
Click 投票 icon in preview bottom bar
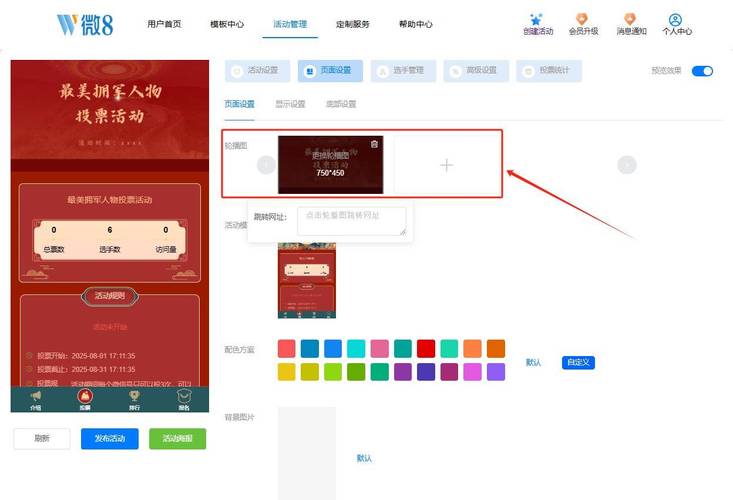click(85, 397)
